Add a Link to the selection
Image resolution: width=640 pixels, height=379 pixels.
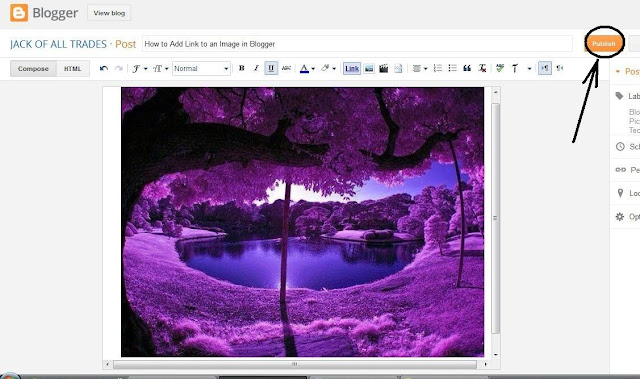pos(352,69)
